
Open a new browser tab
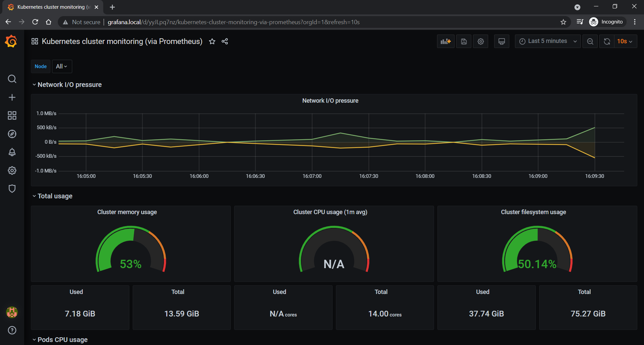click(112, 7)
